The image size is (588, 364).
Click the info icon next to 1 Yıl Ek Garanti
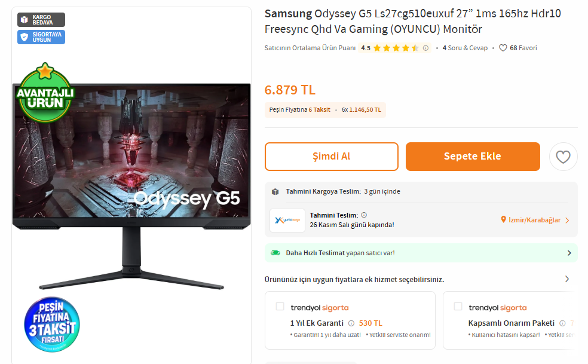coord(351,323)
